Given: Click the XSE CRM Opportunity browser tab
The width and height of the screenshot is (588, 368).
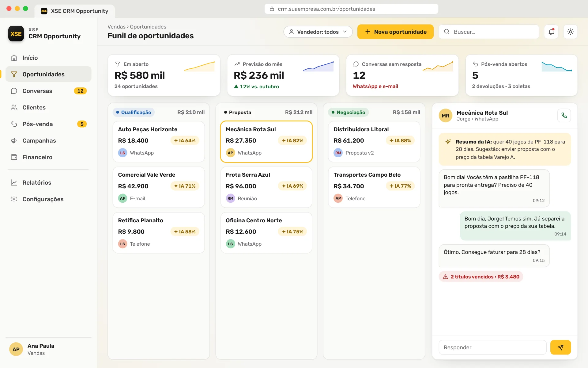Looking at the screenshot, I should [x=75, y=11].
